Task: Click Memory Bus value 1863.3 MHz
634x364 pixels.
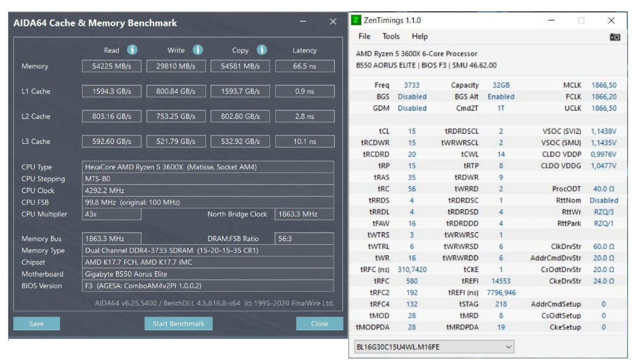Action: point(112,239)
